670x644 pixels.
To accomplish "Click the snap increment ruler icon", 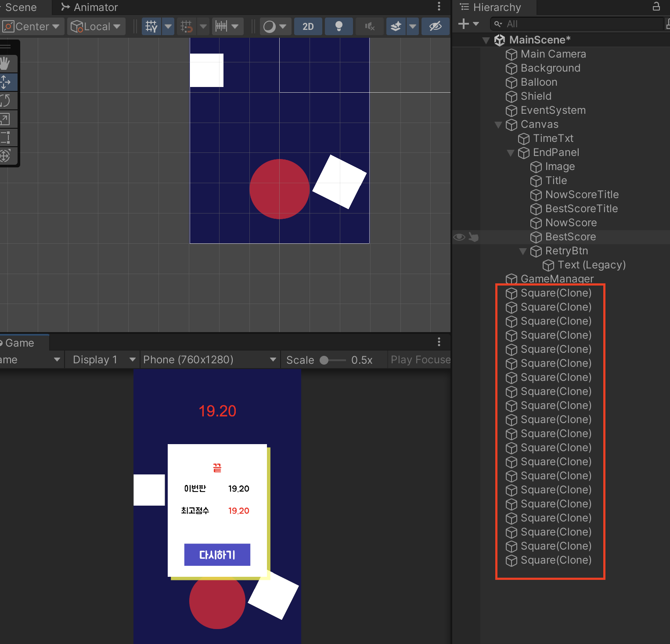I will pos(221,26).
